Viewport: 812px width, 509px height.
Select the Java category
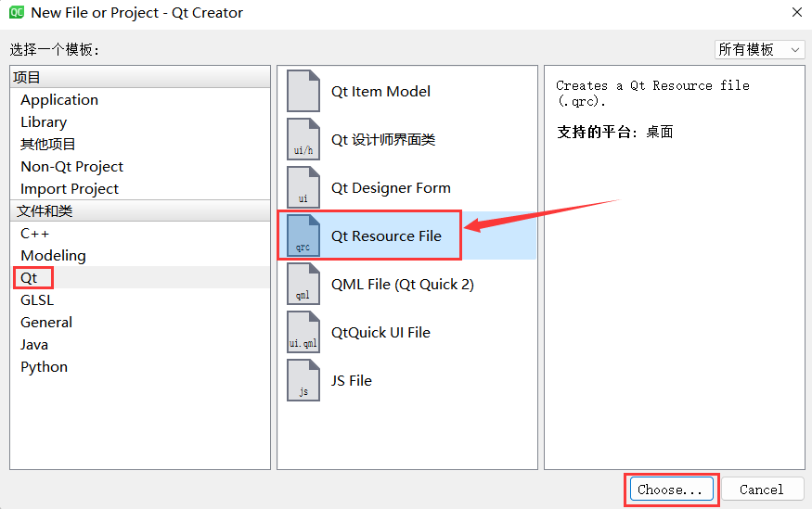click(x=34, y=345)
